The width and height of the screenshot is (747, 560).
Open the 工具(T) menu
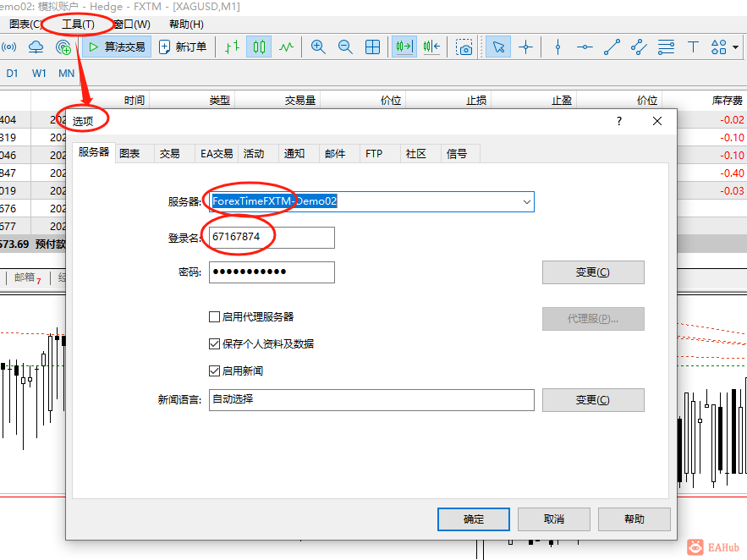click(x=78, y=25)
